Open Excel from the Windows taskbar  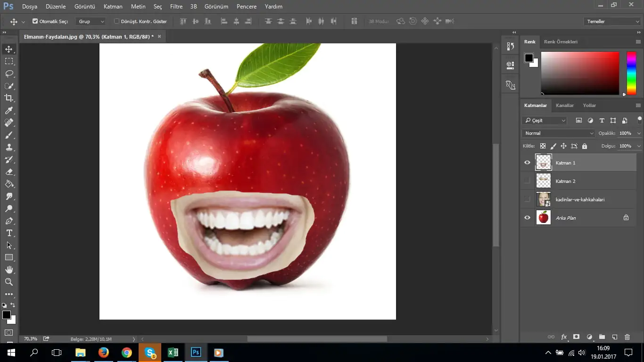coord(173,353)
